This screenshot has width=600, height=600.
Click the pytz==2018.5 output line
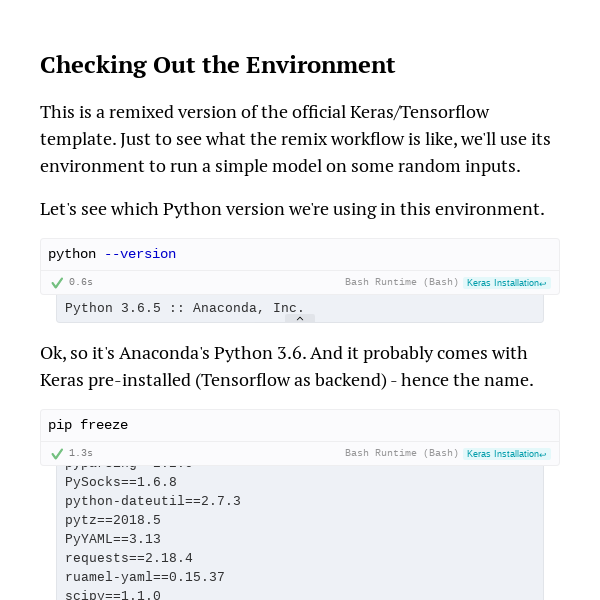113,520
